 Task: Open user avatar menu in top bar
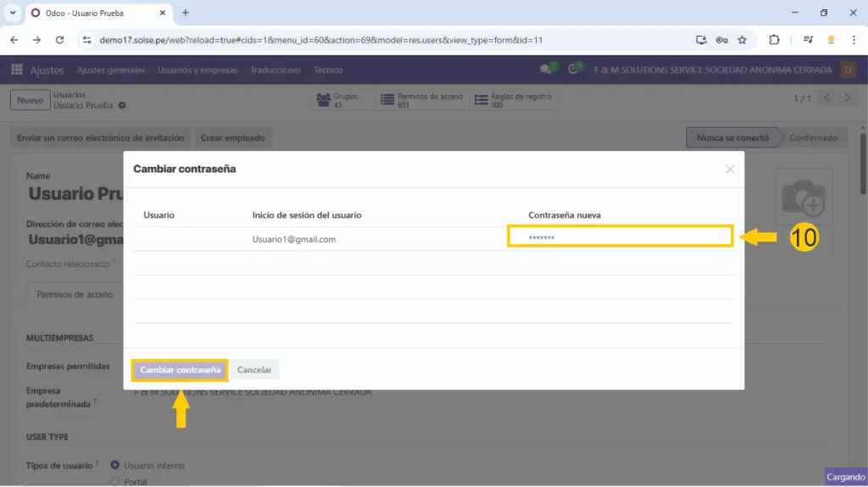848,69
